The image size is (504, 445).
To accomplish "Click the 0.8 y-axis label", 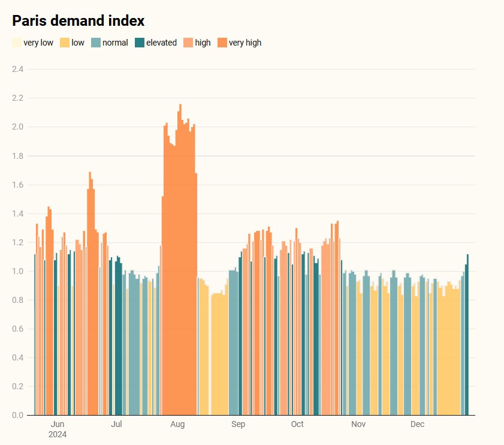I will [x=17, y=300].
